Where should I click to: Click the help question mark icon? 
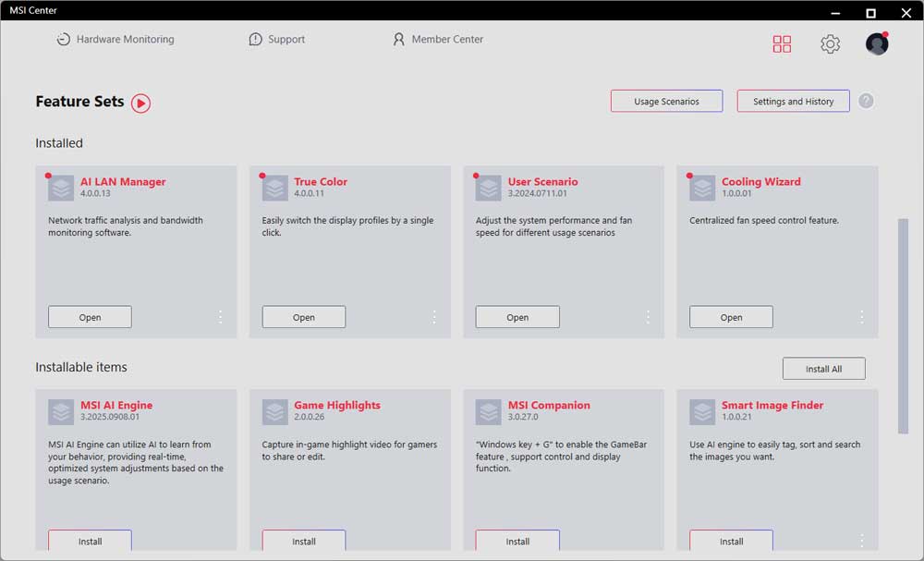[866, 101]
